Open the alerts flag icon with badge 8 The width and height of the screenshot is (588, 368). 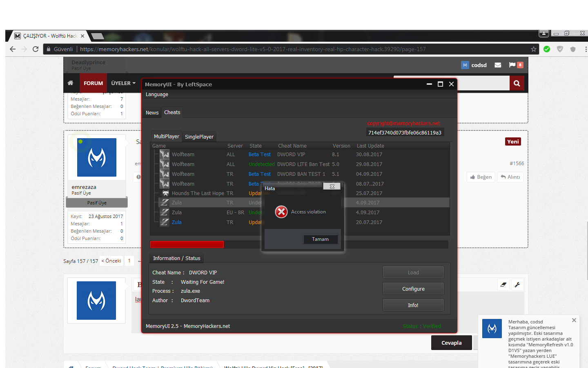(516, 65)
